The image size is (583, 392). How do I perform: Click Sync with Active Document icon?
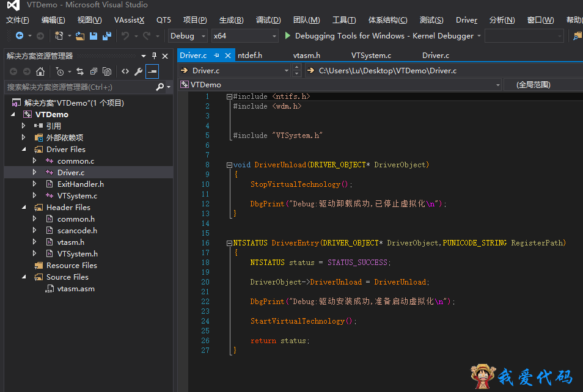[x=80, y=71]
